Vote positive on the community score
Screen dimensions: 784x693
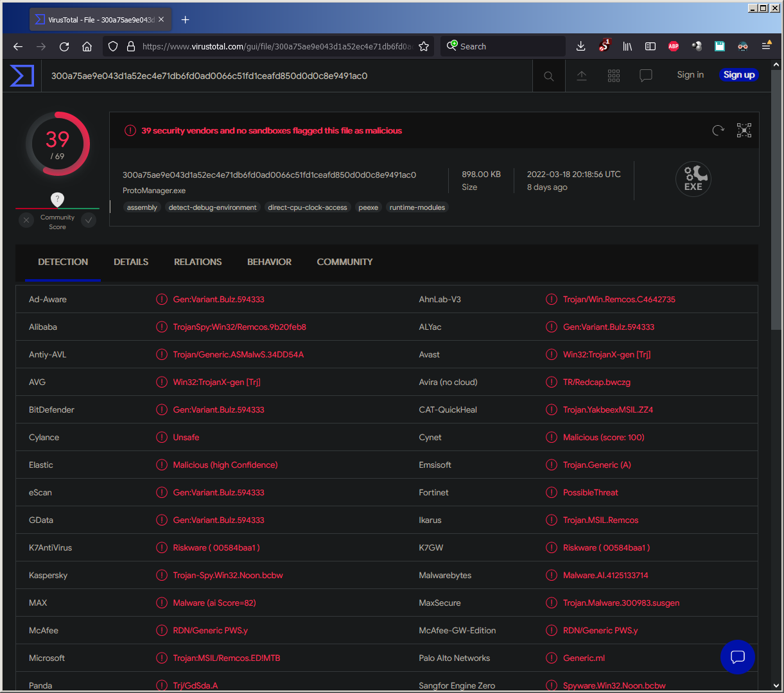point(89,220)
